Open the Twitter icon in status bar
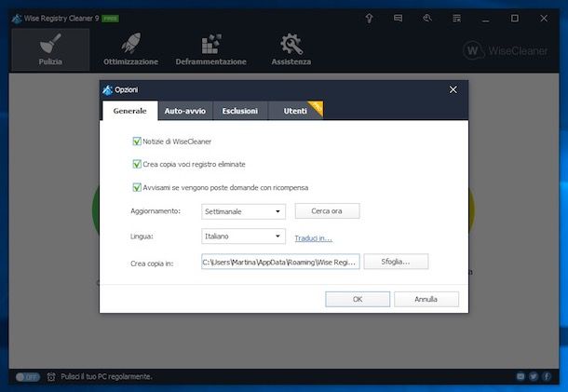Screen dimensions: 568x392 534,377
